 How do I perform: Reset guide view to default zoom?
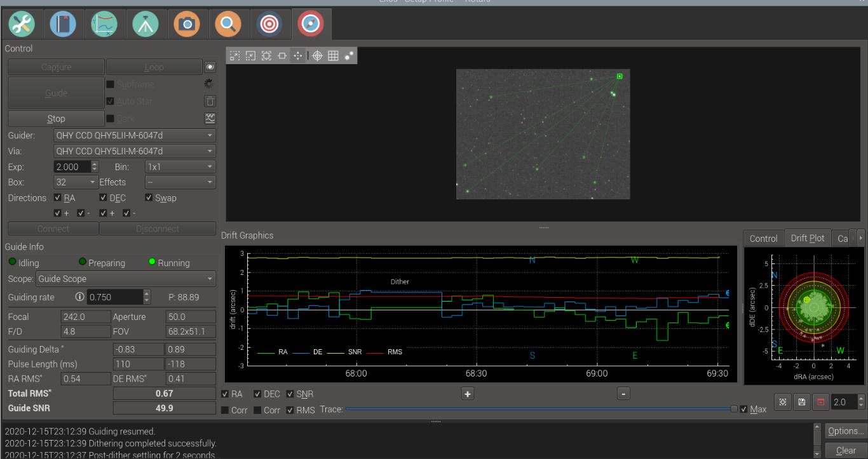(x=266, y=56)
